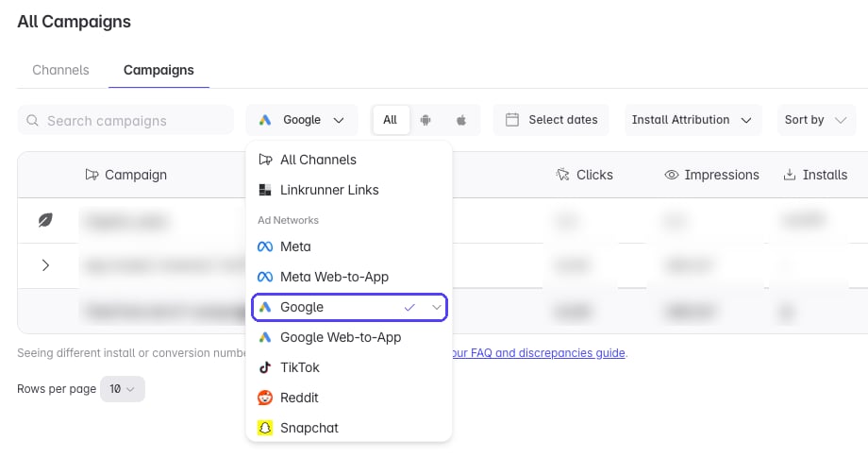Open the Google channel filter dropdown

(302, 120)
